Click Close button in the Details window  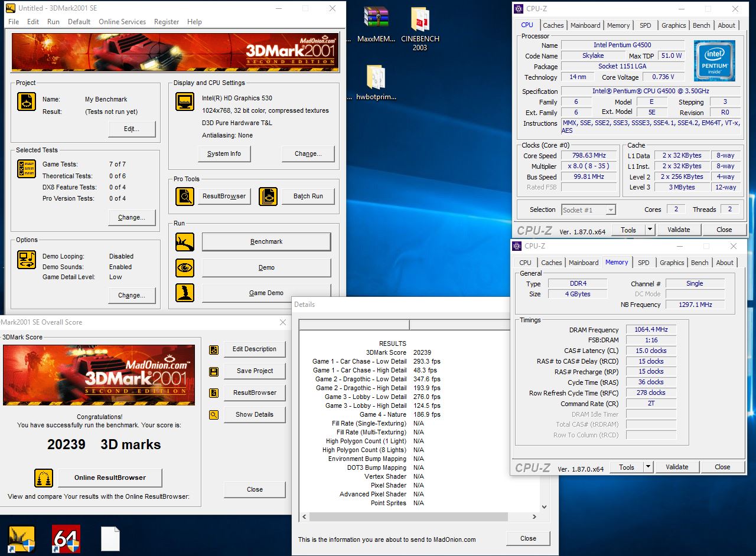pos(528,538)
